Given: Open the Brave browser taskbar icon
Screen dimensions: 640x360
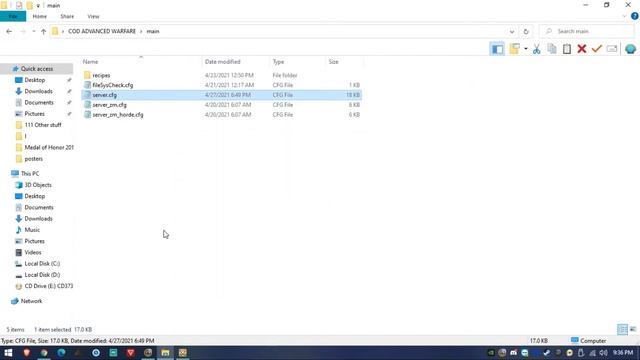Looking at the screenshot, I should point(27,353).
